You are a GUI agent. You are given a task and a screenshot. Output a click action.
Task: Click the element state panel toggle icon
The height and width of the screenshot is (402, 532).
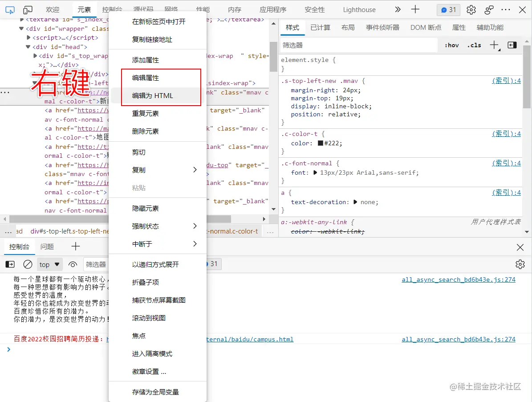[x=512, y=45]
